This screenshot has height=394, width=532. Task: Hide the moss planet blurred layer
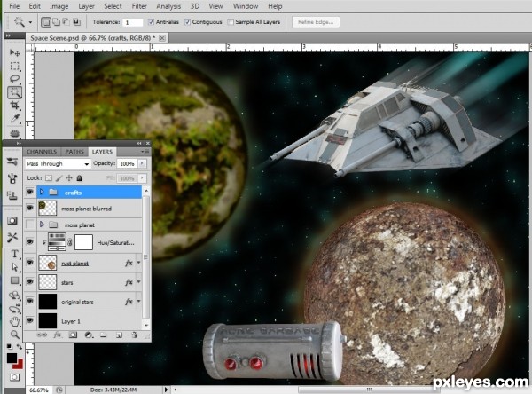[x=30, y=208]
